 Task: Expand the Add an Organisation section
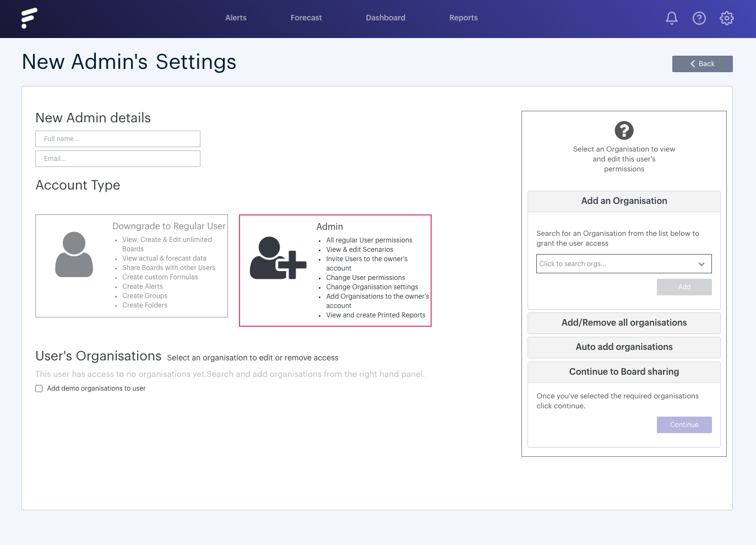coord(624,201)
